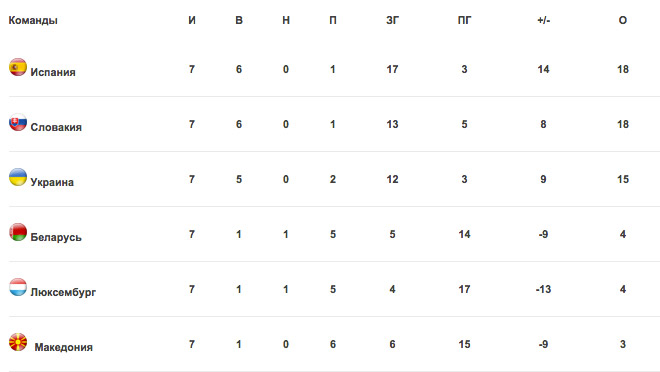Open the Украина team link

52,182
